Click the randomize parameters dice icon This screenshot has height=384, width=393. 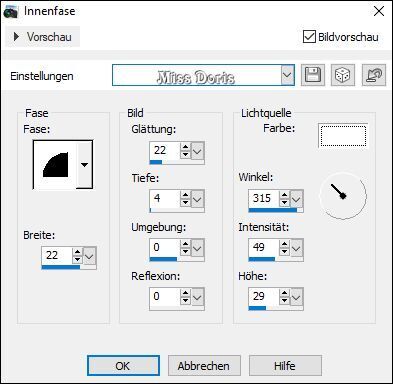coord(343,75)
